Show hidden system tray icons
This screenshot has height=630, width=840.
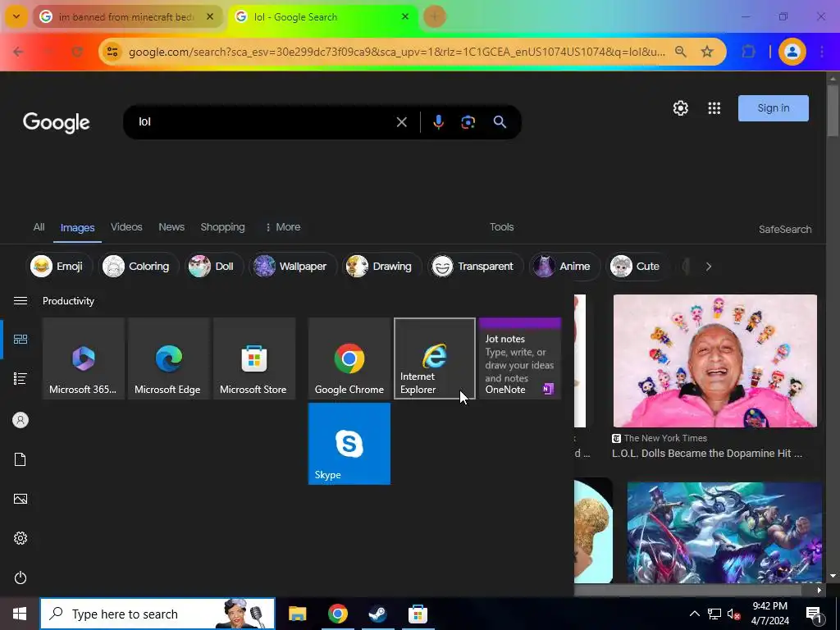[694, 614]
